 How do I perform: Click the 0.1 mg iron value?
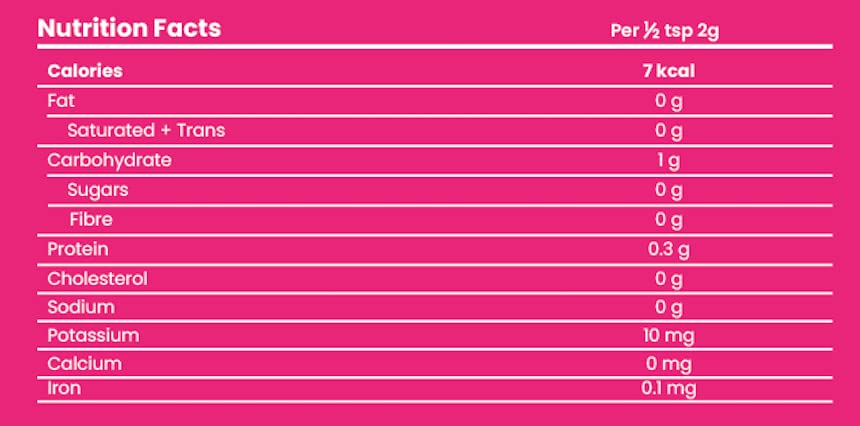coord(668,388)
